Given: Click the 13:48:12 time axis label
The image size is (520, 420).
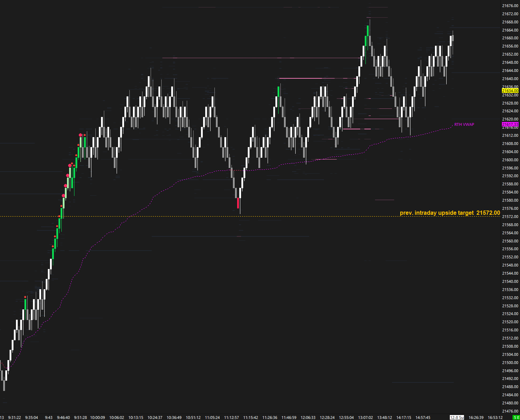Looking at the screenshot, I should pos(385,418).
